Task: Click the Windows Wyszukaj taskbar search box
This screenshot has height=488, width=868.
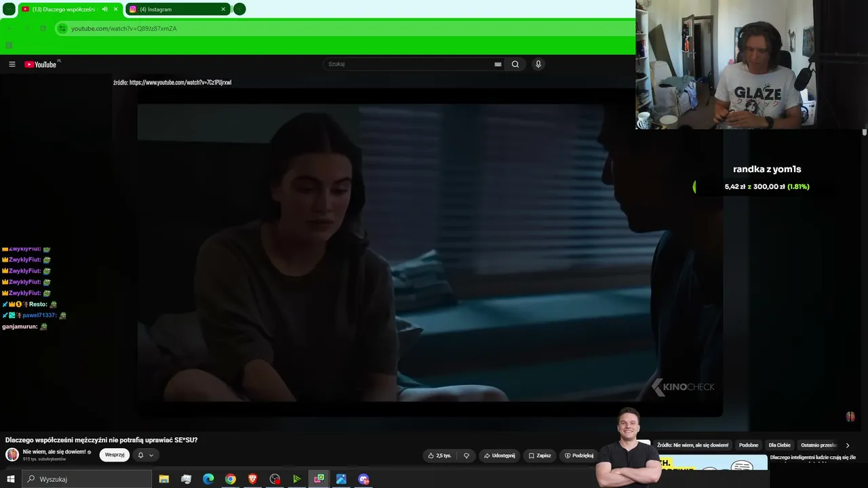Action: coord(87,479)
